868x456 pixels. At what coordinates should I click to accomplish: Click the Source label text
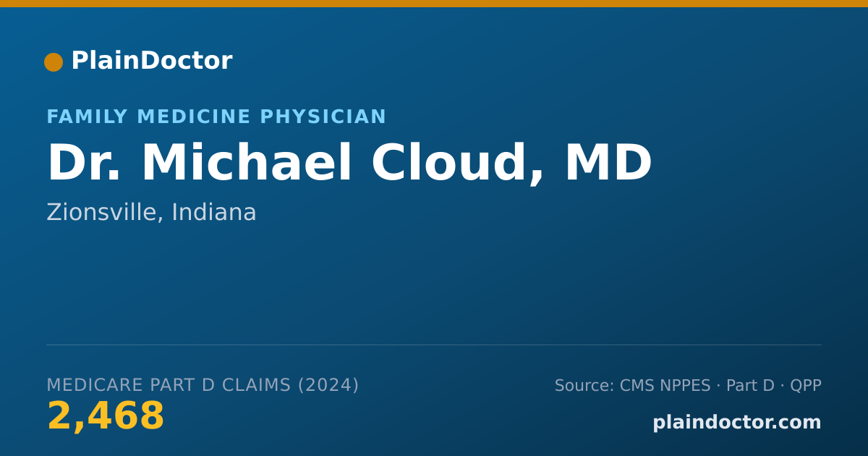point(584,386)
